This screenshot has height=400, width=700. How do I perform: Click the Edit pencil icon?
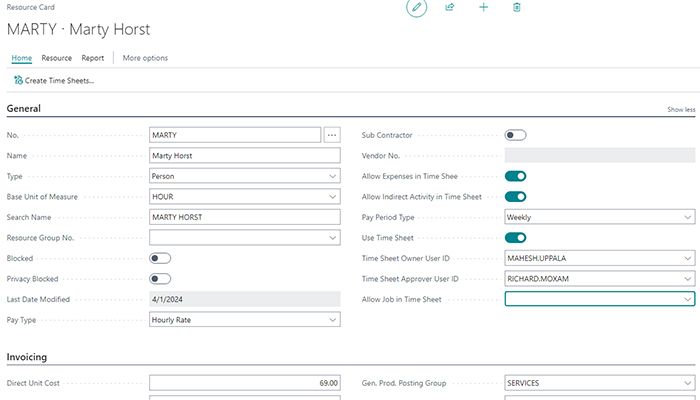pyautogui.click(x=416, y=8)
